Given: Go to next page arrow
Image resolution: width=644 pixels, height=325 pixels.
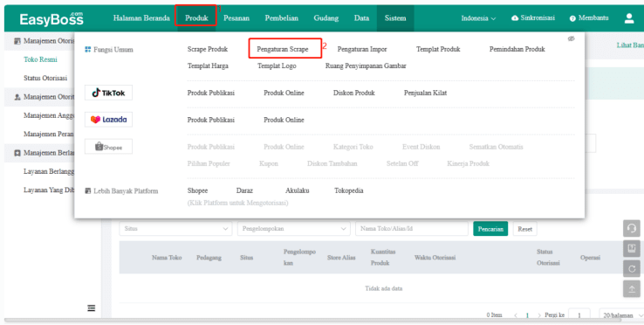Looking at the screenshot, I should tap(539, 315).
